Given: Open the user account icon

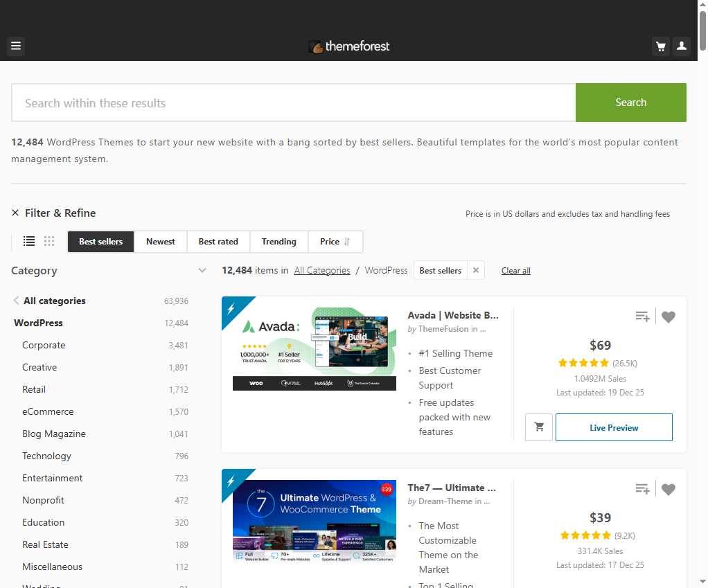Looking at the screenshot, I should (x=682, y=46).
